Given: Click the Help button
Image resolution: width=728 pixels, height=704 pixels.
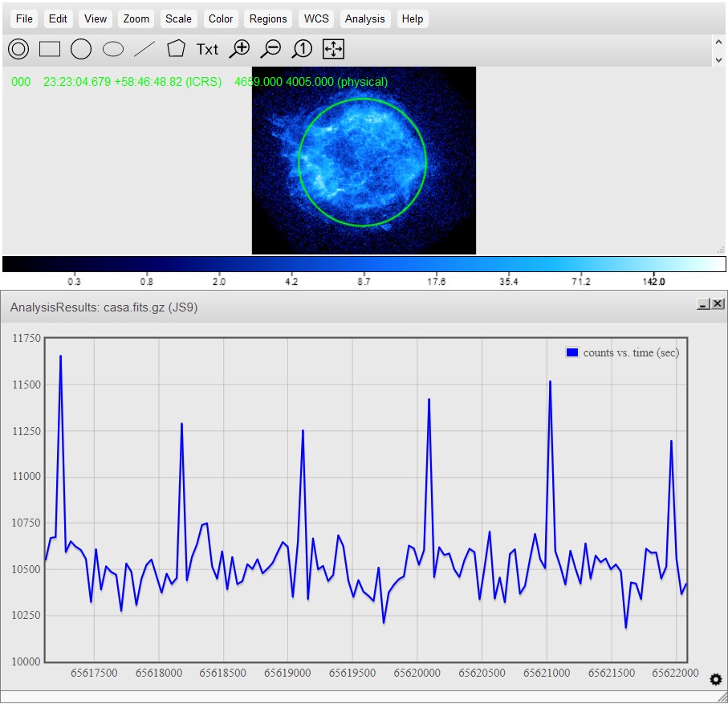Looking at the screenshot, I should (413, 18).
